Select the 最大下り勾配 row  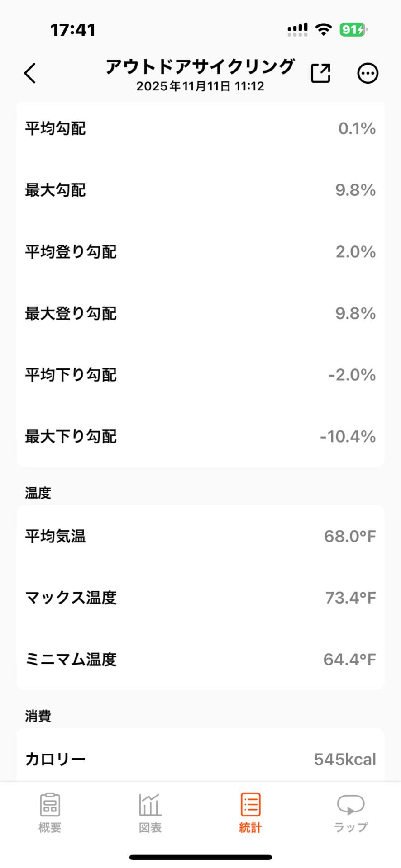coord(200,437)
